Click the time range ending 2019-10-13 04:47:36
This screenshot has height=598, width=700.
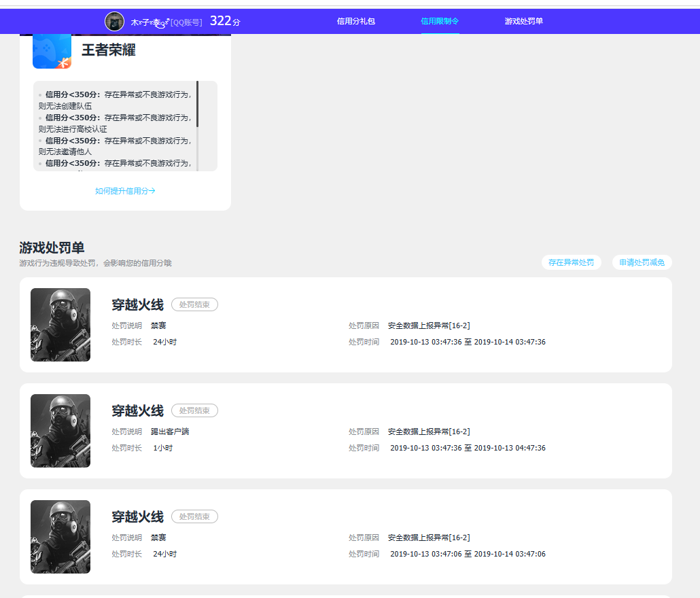tap(468, 448)
